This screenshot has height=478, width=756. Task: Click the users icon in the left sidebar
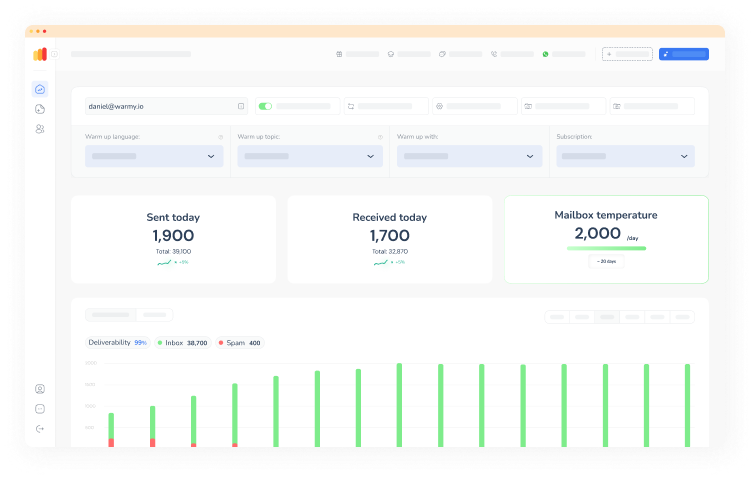click(40, 129)
